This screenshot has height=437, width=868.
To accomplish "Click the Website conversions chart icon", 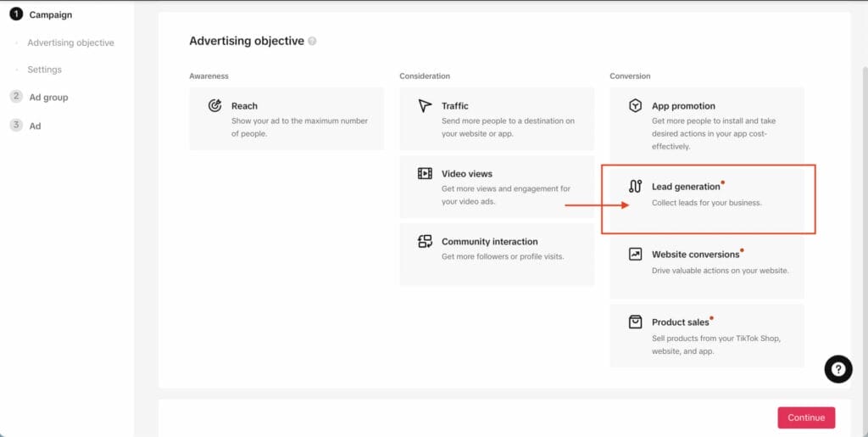I will click(636, 255).
